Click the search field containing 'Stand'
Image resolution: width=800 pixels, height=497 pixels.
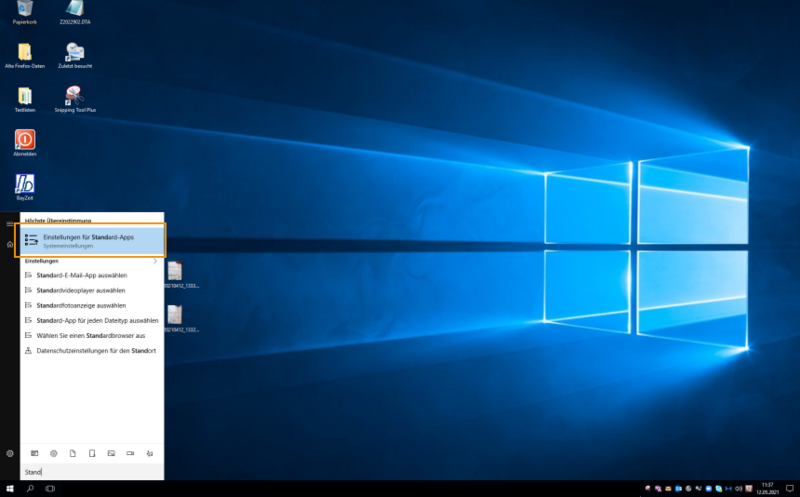(x=90, y=471)
